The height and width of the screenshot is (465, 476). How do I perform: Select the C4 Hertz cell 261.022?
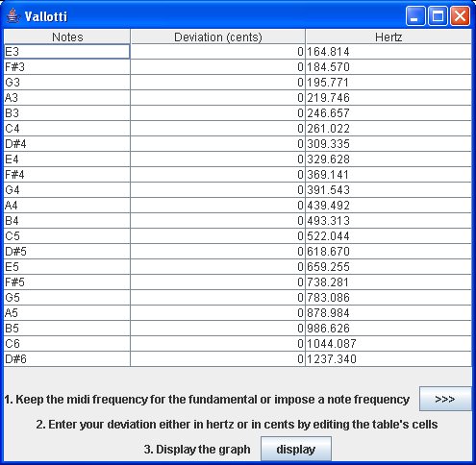(x=388, y=129)
